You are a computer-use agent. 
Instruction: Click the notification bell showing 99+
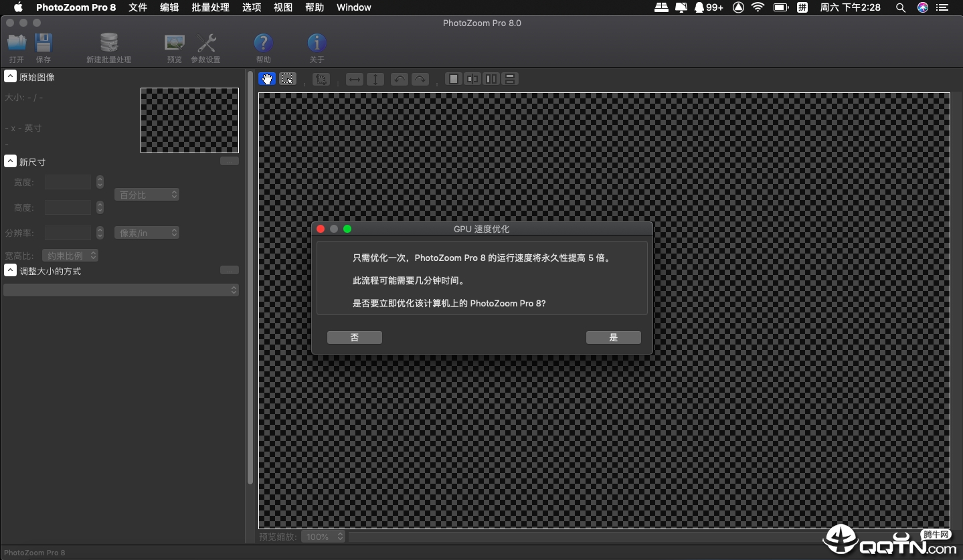pos(709,7)
